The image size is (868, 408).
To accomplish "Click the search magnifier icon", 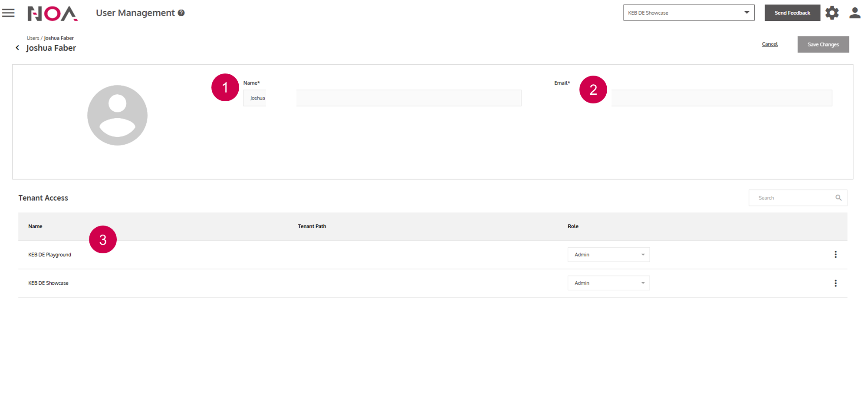I will [x=838, y=198].
